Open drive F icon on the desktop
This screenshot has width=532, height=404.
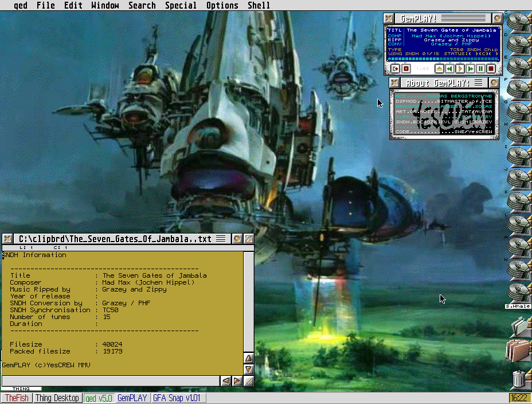tap(519, 90)
